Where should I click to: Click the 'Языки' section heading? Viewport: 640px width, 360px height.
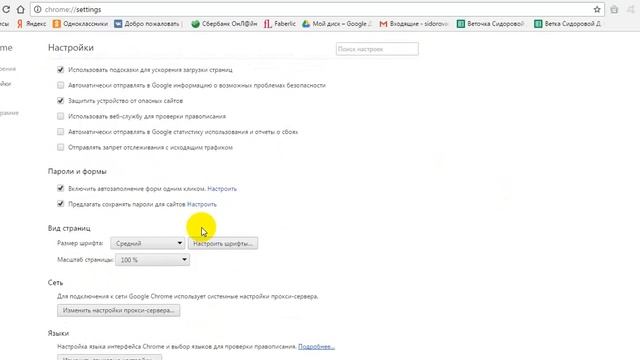point(58,333)
